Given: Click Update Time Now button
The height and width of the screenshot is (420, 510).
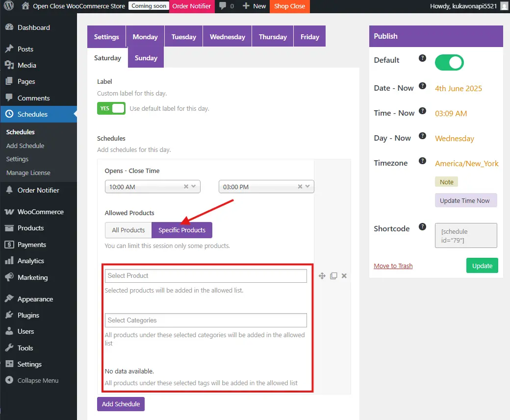Looking at the screenshot, I should point(466,200).
